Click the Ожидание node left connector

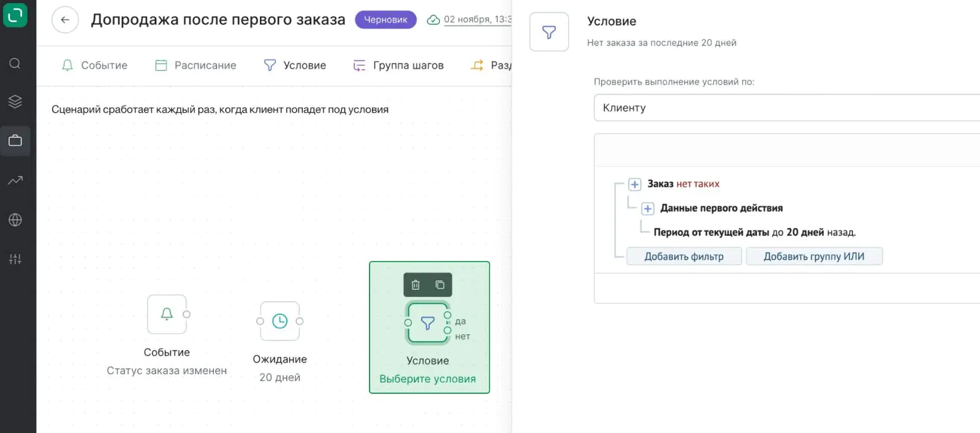click(260, 321)
